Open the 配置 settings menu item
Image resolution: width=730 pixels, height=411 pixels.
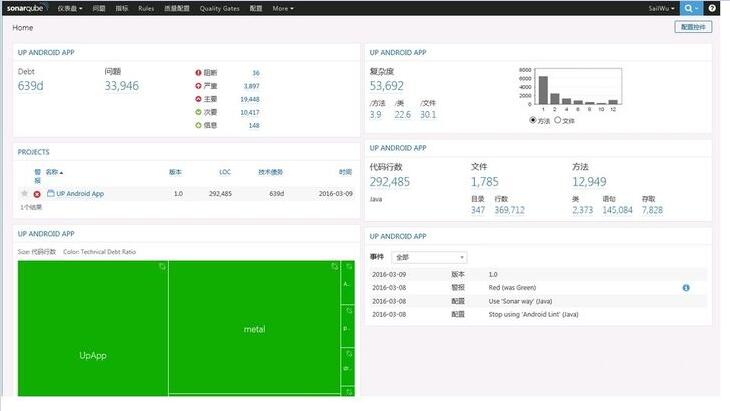click(x=256, y=8)
